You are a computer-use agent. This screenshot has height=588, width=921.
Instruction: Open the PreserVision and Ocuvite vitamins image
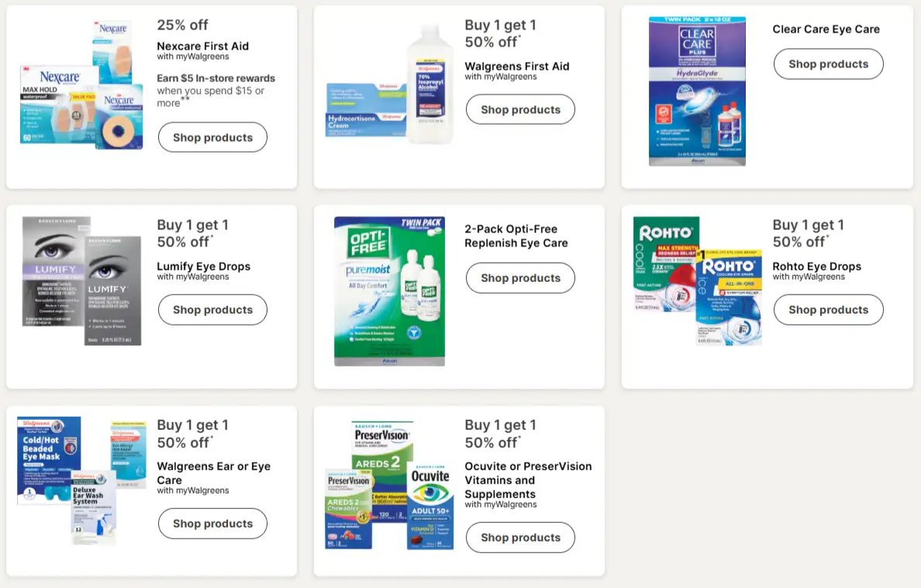pyautogui.click(x=389, y=486)
